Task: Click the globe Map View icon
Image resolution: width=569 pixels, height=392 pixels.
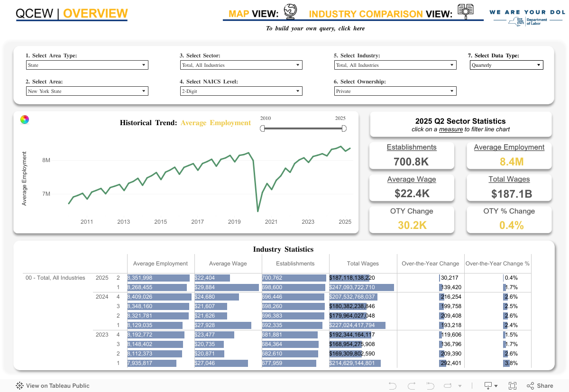Action: click(289, 11)
